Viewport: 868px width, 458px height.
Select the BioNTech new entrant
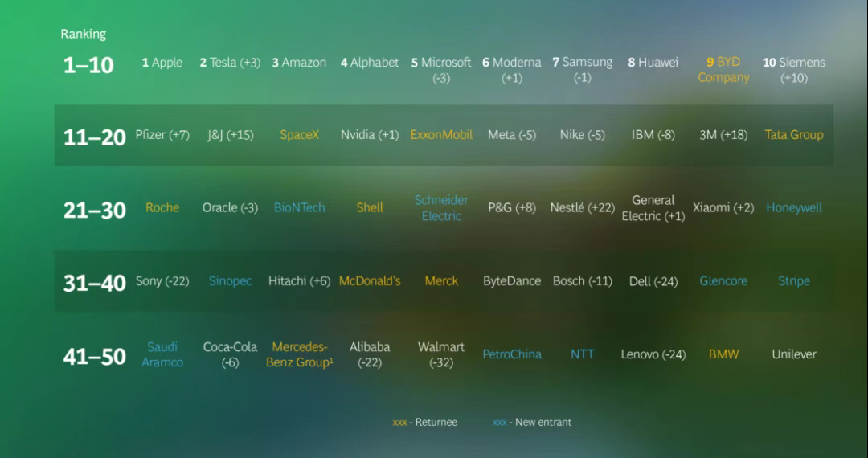point(299,207)
